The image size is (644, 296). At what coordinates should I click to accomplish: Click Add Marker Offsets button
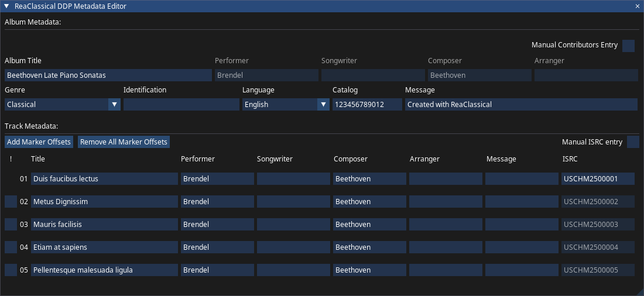(x=39, y=142)
